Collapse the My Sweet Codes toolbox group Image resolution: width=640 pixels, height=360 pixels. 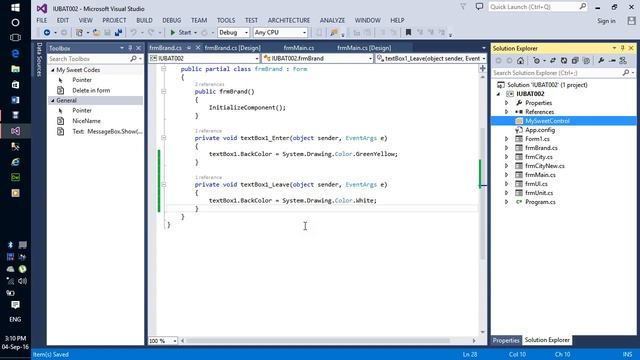[53, 70]
